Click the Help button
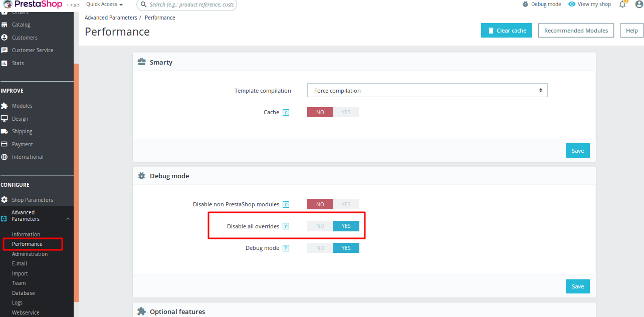Viewport: 644px width, 317px height. coord(632,30)
